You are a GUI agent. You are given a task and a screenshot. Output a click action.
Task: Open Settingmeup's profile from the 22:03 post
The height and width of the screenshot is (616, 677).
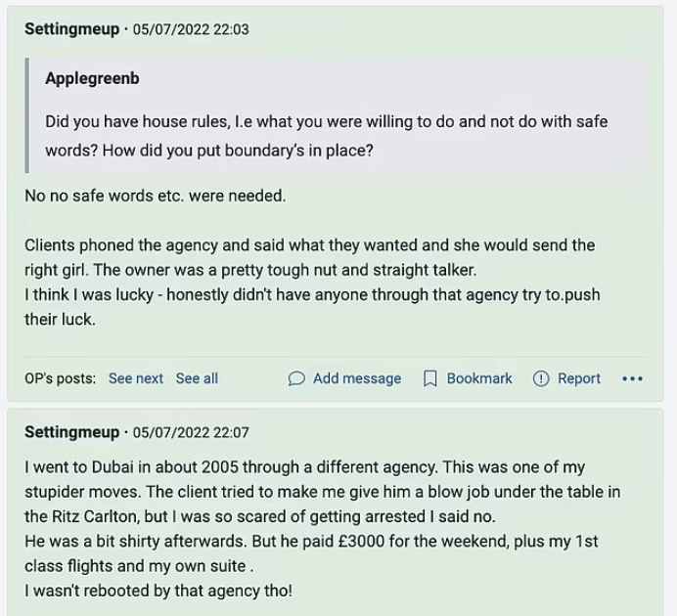[71, 29]
